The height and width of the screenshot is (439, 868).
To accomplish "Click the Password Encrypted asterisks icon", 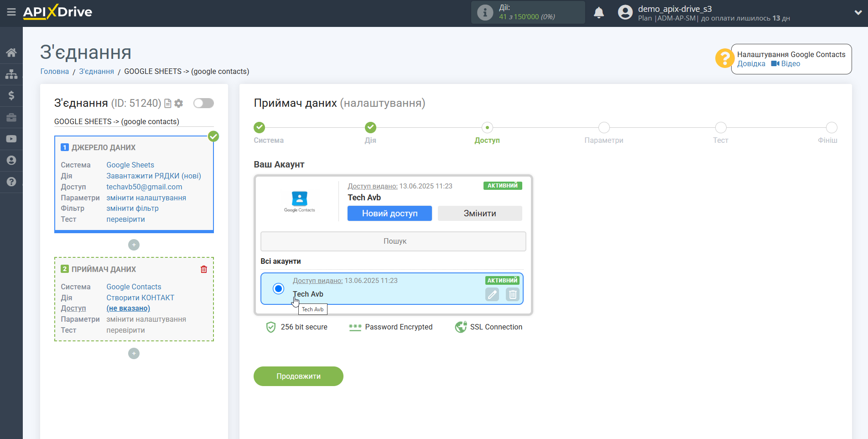I will pyautogui.click(x=355, y=327).
